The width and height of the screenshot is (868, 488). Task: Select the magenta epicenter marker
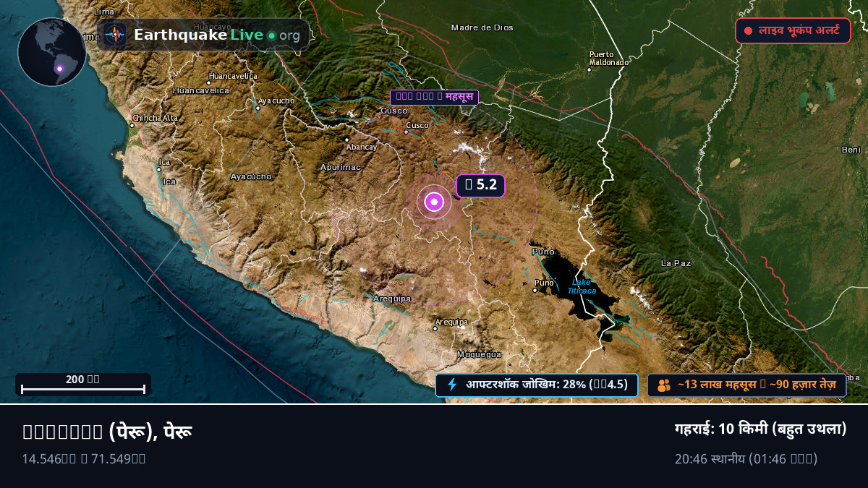tap(434, 202)
